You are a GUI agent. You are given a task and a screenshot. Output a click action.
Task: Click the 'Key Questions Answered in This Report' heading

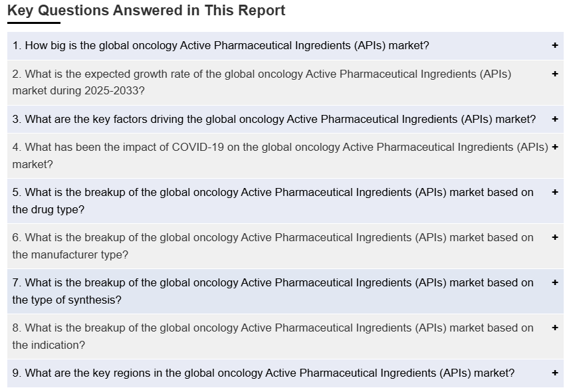[x=146, y=11]
